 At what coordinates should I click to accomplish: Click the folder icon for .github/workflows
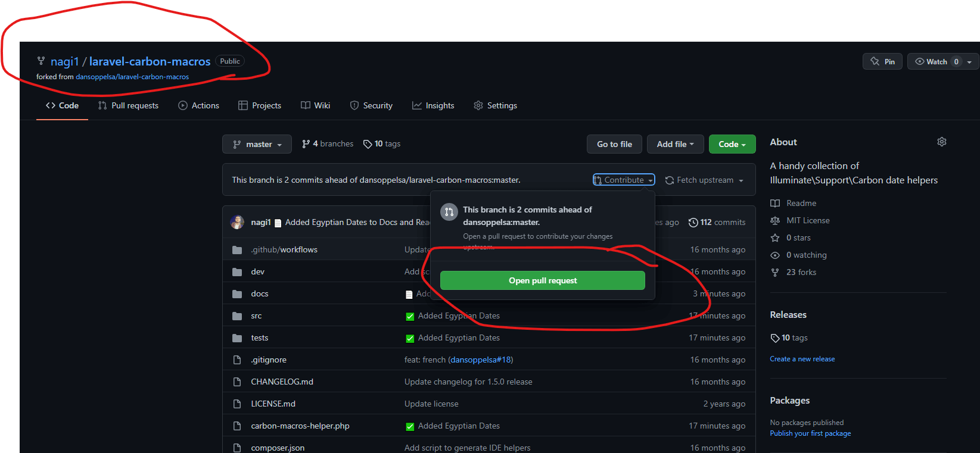coord(237,249)
